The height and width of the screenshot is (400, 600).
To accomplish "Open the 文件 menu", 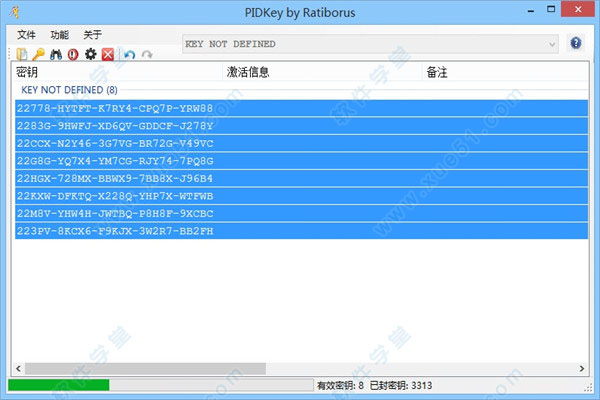I will click(x=26, y=34).
